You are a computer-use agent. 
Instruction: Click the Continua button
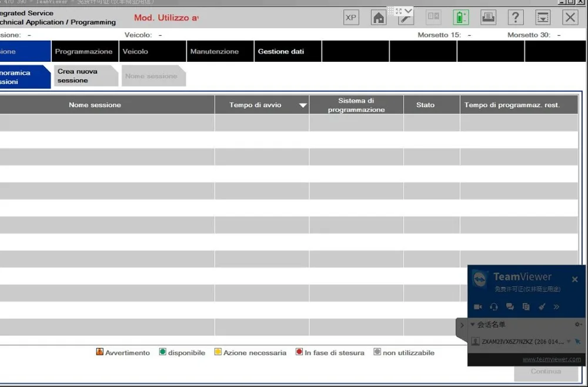point(546,371)
